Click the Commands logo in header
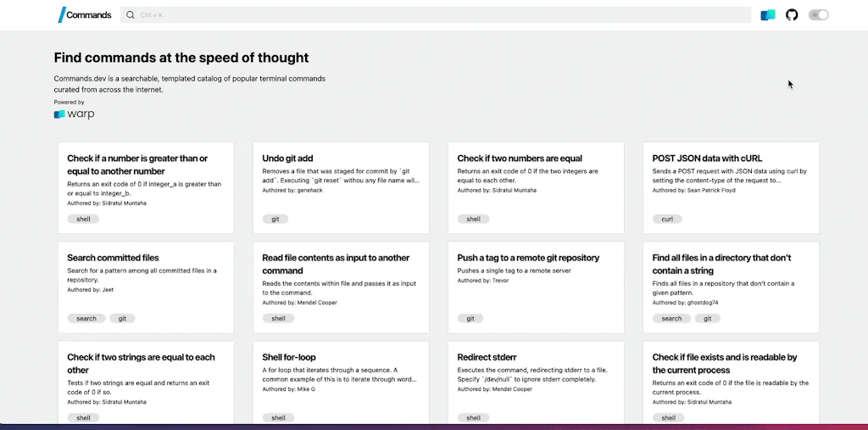868x430 pixels. (x=85, y=14)
